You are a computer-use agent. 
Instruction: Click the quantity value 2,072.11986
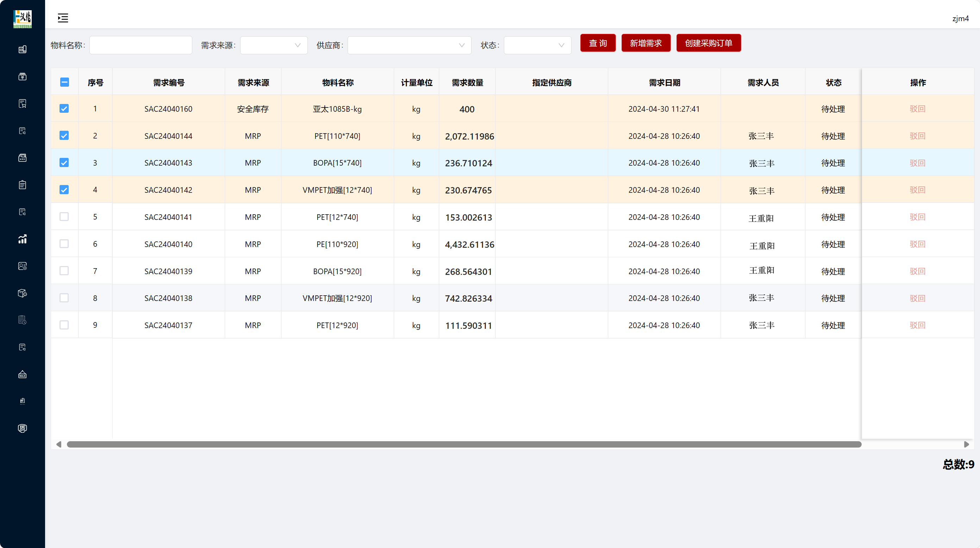click(x=469, y=136)
